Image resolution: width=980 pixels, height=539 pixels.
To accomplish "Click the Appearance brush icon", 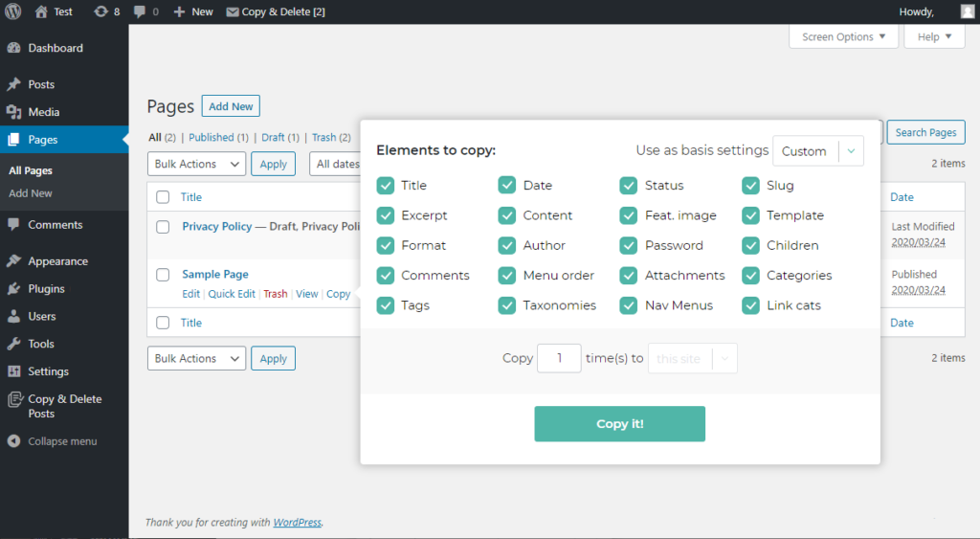I will 13,261.
